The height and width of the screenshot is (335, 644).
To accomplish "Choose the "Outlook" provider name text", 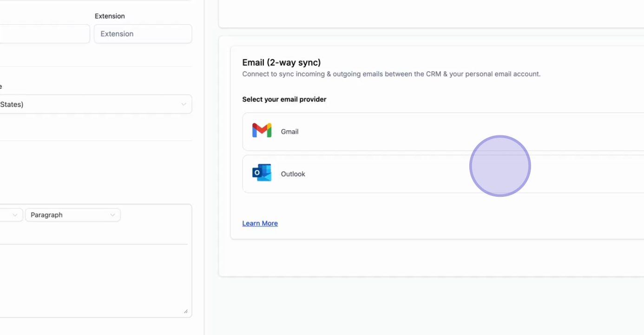I will [293, 174].
